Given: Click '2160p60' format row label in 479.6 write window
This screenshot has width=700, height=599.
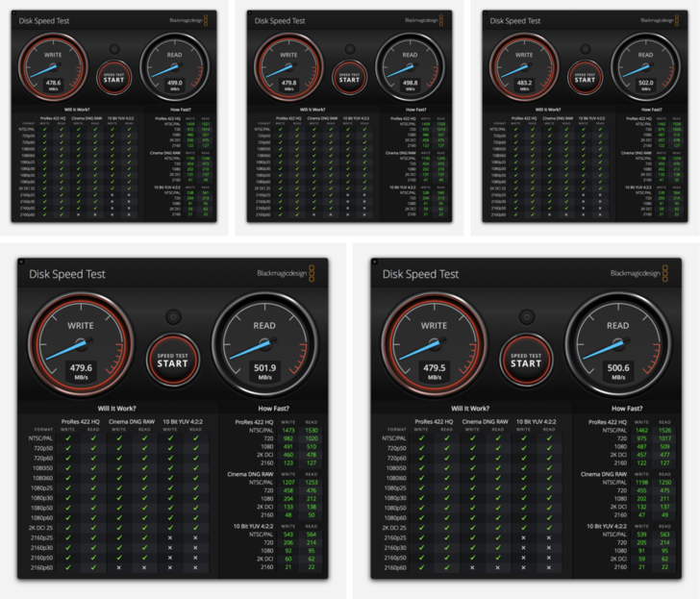Looking at the screenshot, I should (x=41, y=568).
